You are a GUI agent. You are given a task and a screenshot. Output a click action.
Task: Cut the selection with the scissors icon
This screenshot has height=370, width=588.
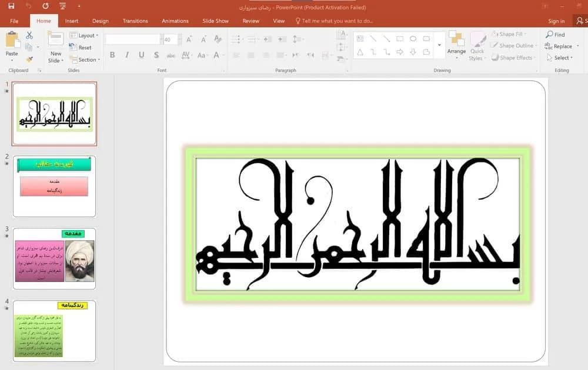coord(29,35)
